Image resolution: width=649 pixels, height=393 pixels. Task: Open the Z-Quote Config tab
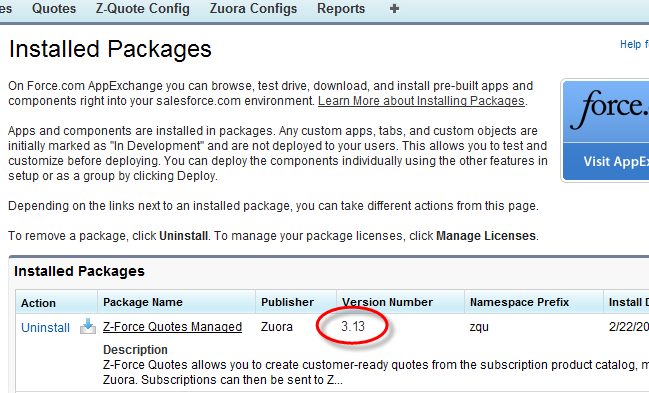(x=143, y=9)
